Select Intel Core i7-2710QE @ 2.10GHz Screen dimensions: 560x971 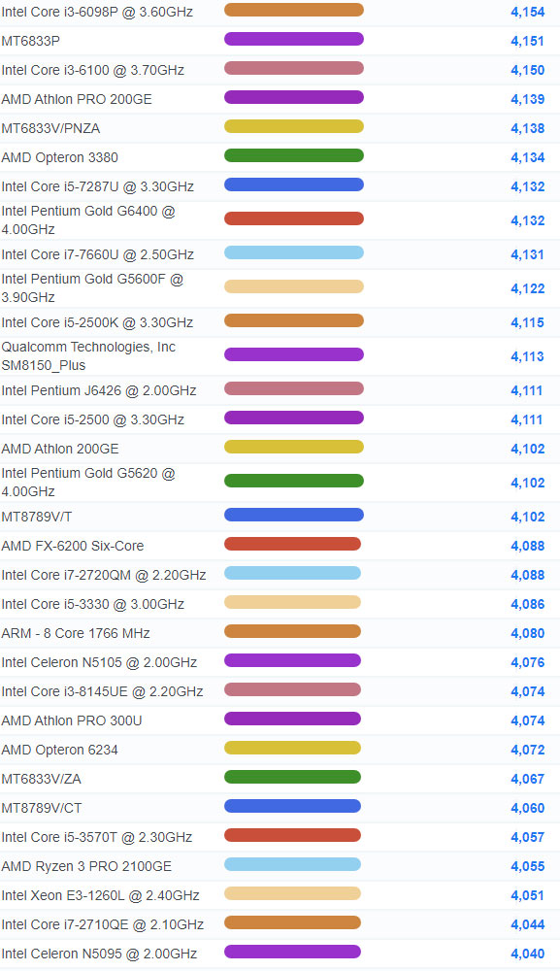tap(103, 924)
